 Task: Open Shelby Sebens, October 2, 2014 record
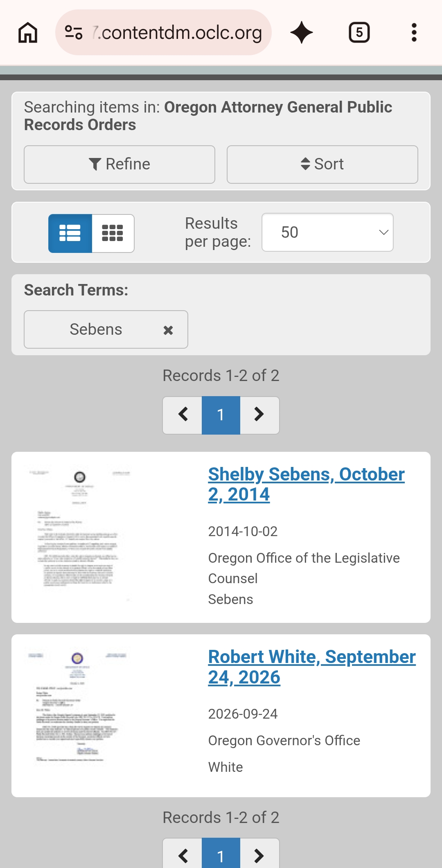(306, 484)
